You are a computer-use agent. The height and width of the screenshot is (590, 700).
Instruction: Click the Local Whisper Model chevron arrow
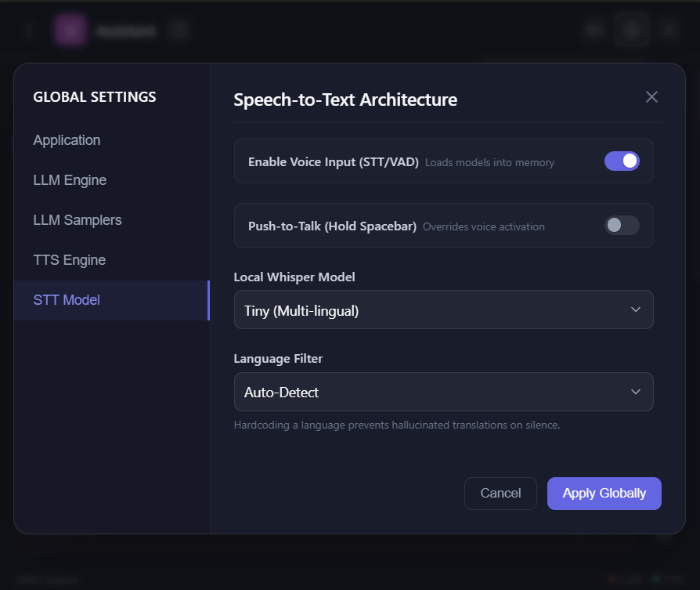636,310
